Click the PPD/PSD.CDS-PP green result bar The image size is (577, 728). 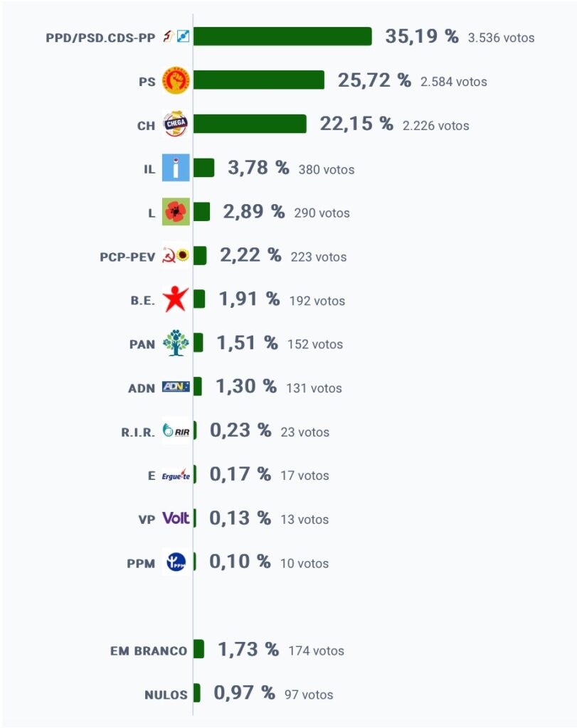point(282,37)
